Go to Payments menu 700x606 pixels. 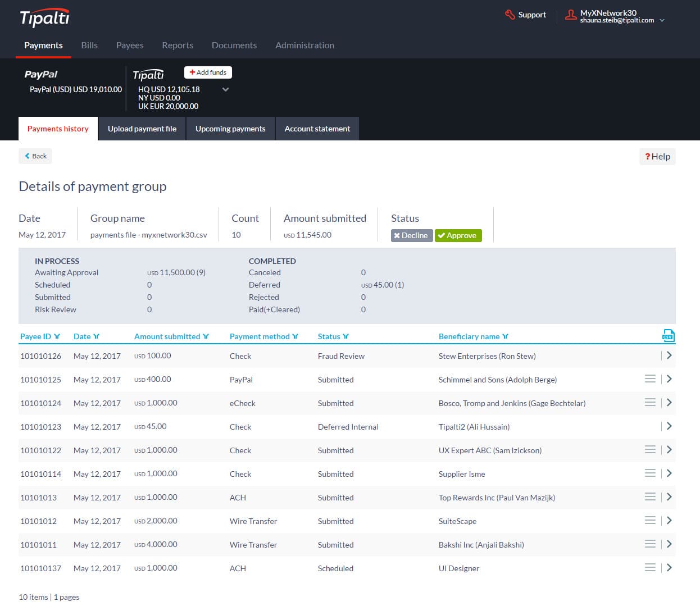tap(43, 45)
